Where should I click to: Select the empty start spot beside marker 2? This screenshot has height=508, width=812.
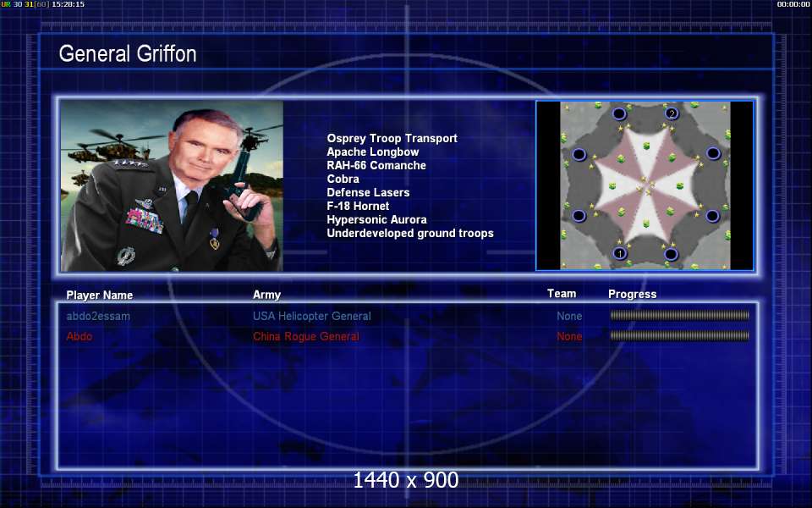(x=619, y=113)
